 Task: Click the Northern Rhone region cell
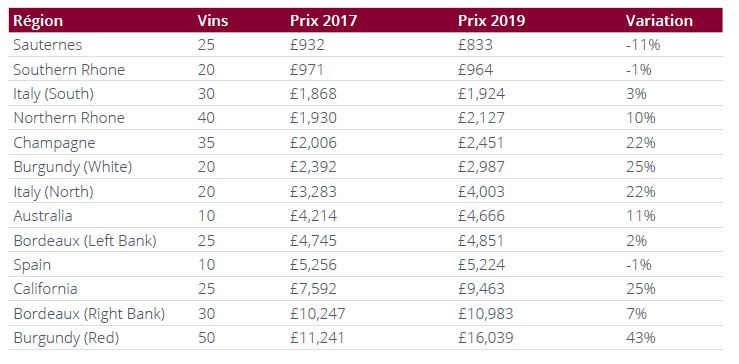click(69, 118)
